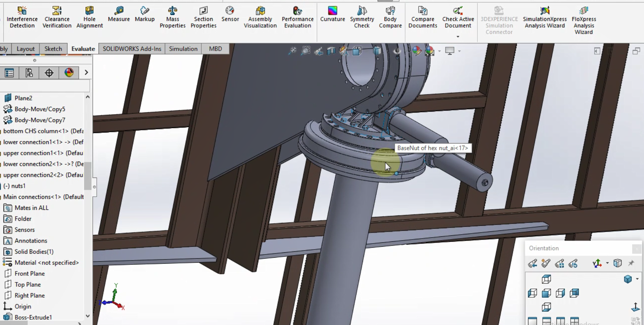Open the Hide/Show Items eye menu
Viewport: 644px width, 325px height.
point(397,51)
